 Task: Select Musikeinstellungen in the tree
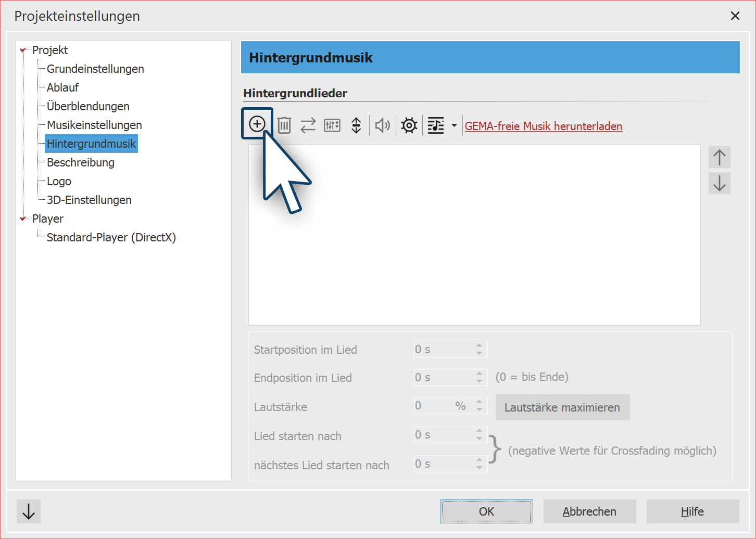click(x=94, y=125)
